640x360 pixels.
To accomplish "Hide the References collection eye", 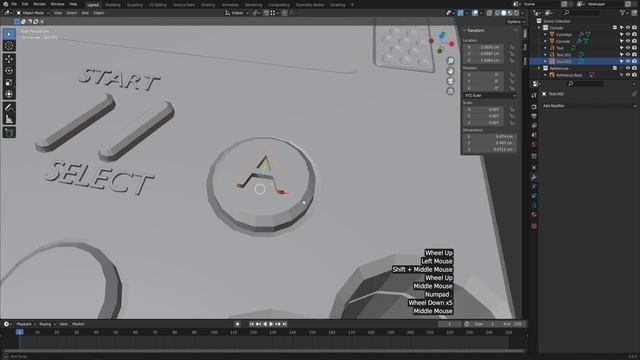I will click(x=628, y=68).
